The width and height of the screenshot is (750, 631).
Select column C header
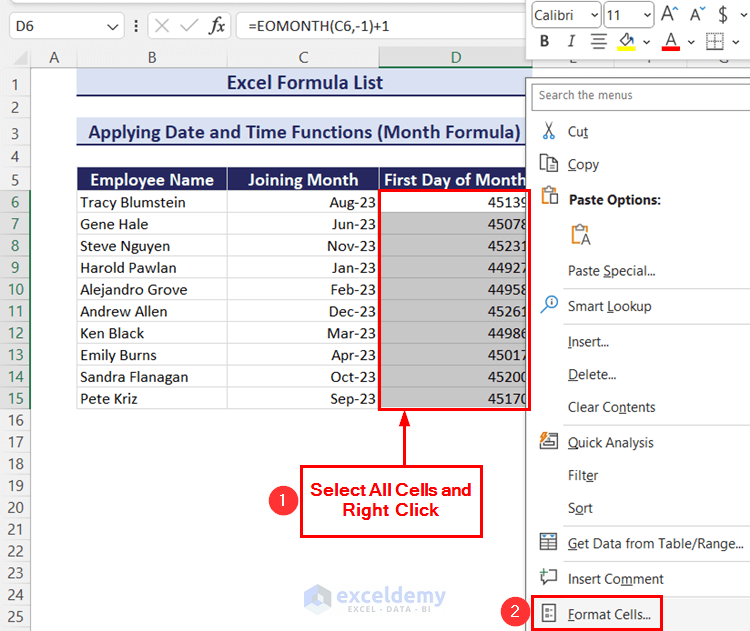[x=303, y=58]
